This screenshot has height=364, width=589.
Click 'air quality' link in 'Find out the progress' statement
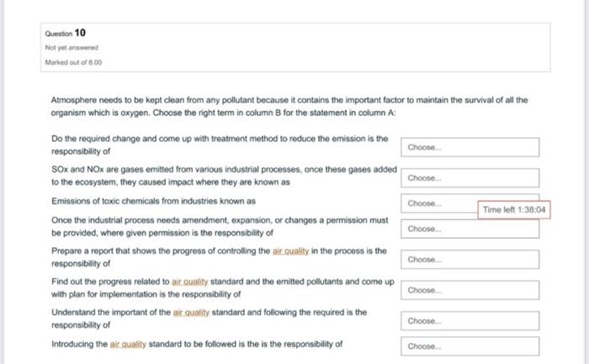point(193,282)
